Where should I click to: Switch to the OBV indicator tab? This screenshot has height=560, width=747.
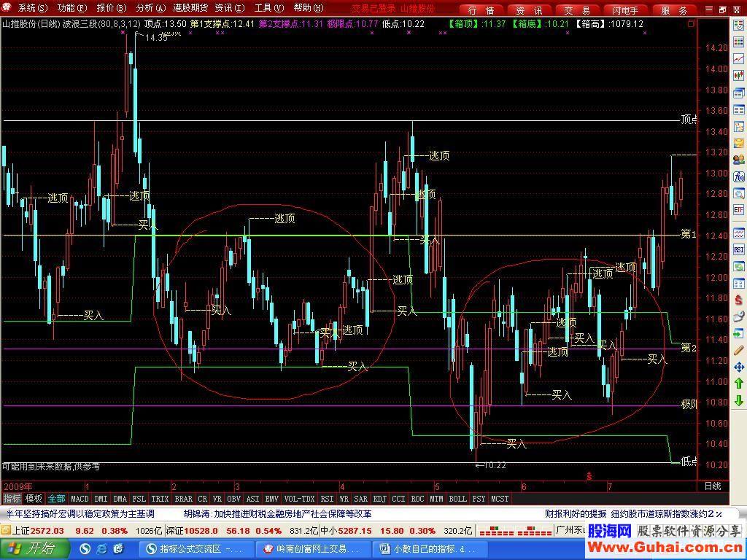pos(233,499)
